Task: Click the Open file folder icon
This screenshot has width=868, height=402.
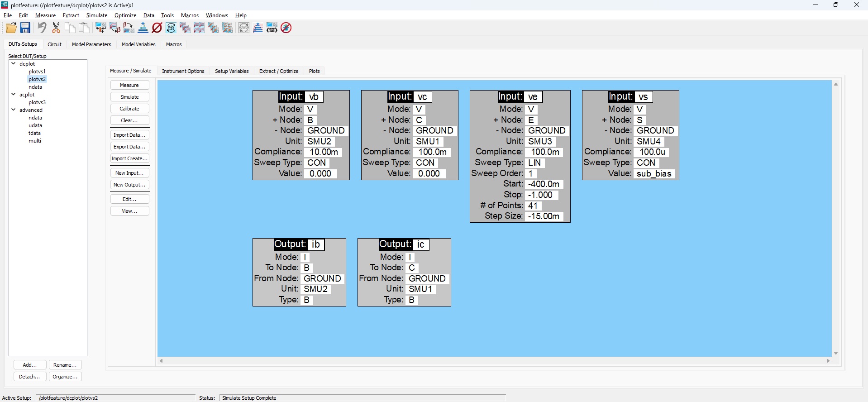Action: click(x=11, y=28)
